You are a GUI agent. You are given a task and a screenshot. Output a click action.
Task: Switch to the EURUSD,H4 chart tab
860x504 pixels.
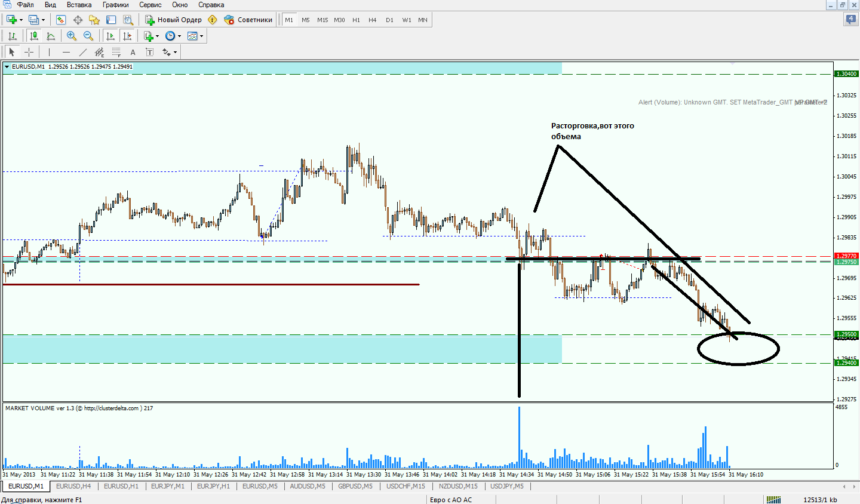[x=73, y=486]
